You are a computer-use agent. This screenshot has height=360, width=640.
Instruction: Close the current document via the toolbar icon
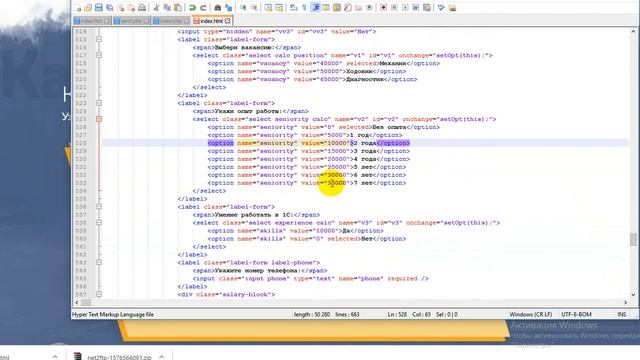click(x=121, y=8)
